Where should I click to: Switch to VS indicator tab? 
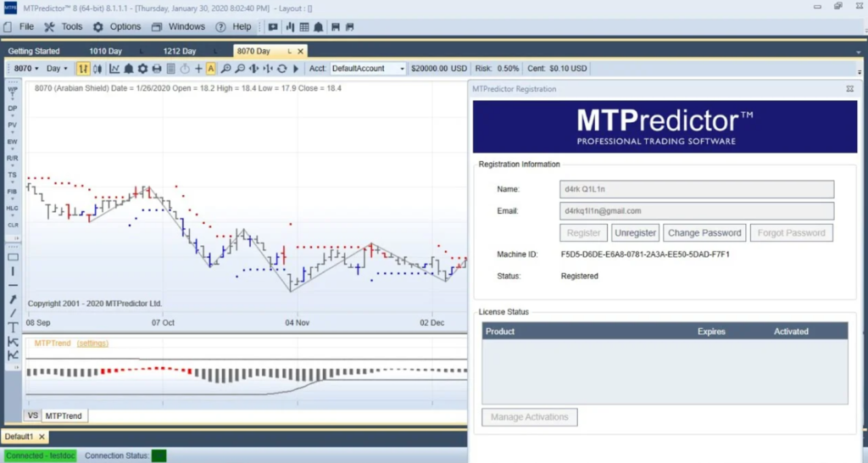click(33, 416)
